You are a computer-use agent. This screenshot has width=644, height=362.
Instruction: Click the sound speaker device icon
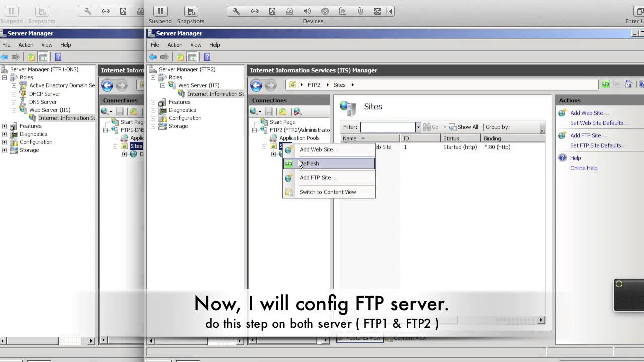[x=307, y=11]
